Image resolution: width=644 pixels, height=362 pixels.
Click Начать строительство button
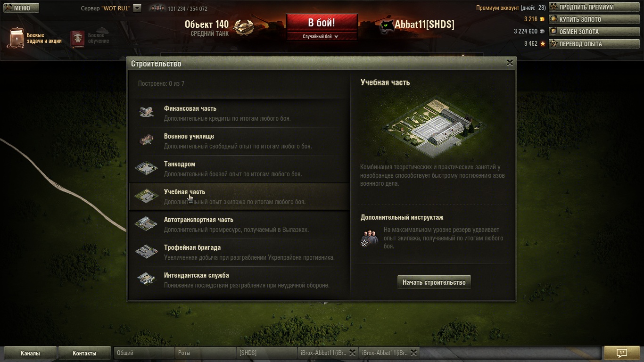click(x=434, y=282)
